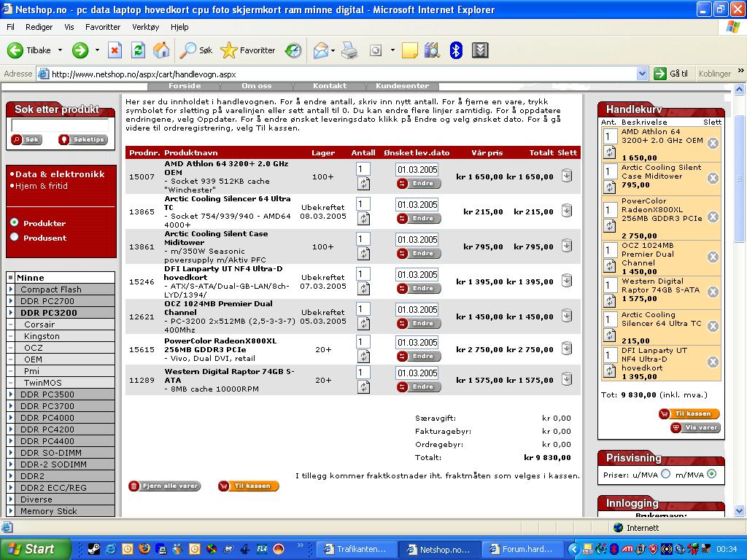The width and height of the screenshot is (747, 560).
Task: Remove DFI Lanparty from Handlekurv sidebar
Action: point(713,362)
